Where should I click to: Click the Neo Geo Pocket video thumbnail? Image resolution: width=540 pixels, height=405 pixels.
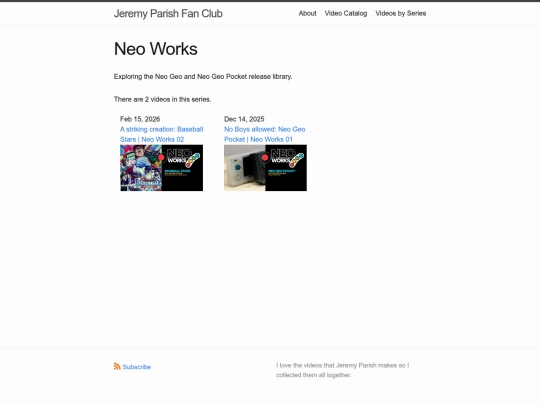(265, 168)
